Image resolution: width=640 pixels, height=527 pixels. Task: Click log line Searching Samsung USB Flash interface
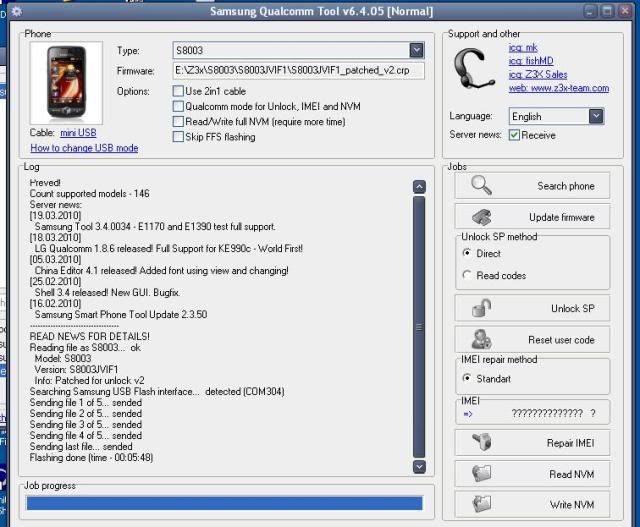157,391
